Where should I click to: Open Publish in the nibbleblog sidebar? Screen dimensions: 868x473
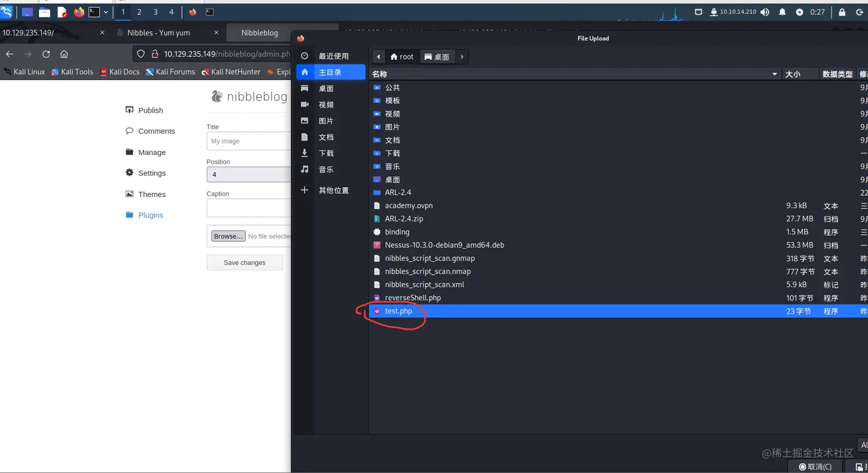click(144, 110)
